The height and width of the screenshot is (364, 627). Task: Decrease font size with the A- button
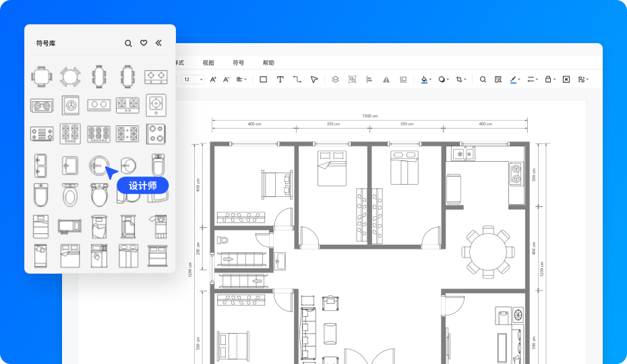226,79
